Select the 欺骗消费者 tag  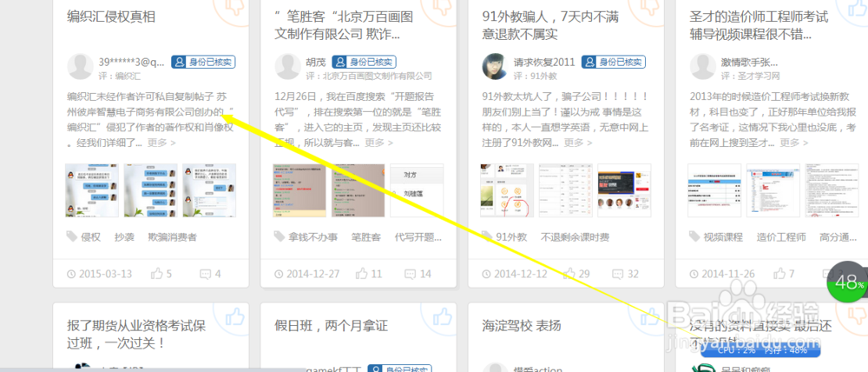tap(172, 237)
